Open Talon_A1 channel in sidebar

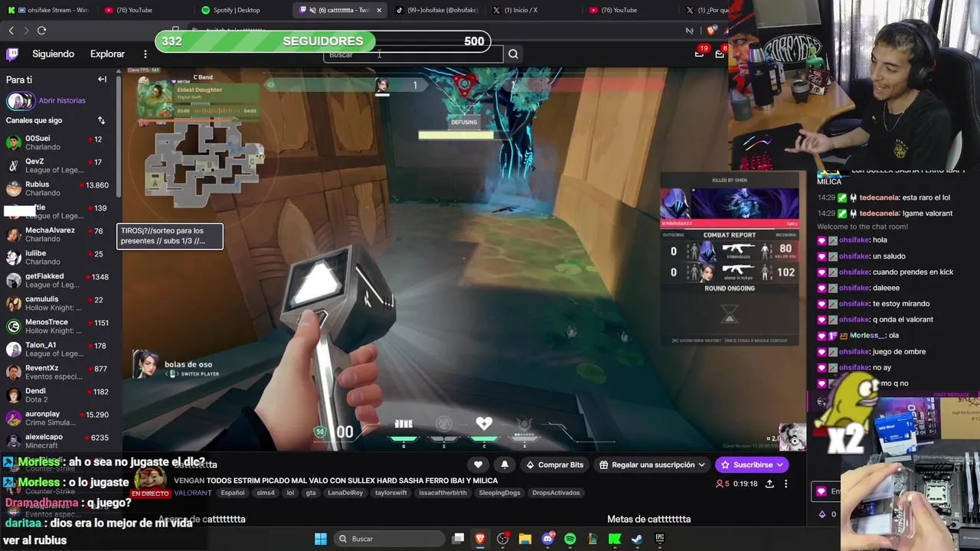pos(57,349)
